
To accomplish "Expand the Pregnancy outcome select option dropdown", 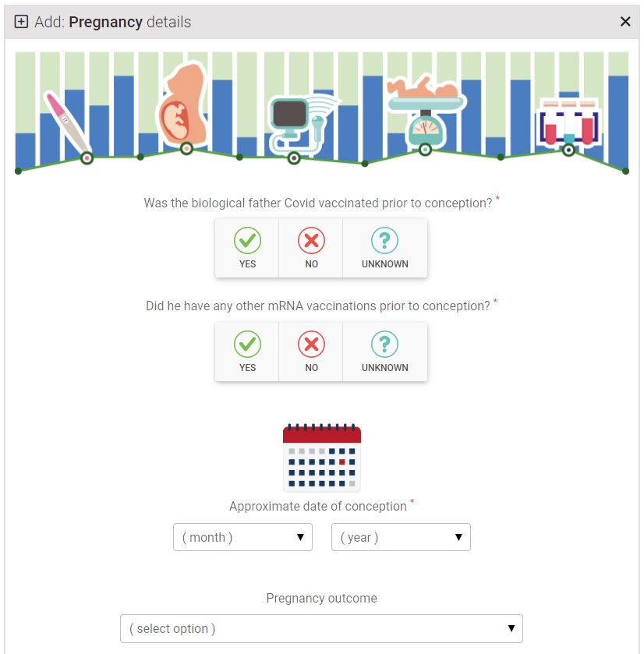I will [321, 628].
